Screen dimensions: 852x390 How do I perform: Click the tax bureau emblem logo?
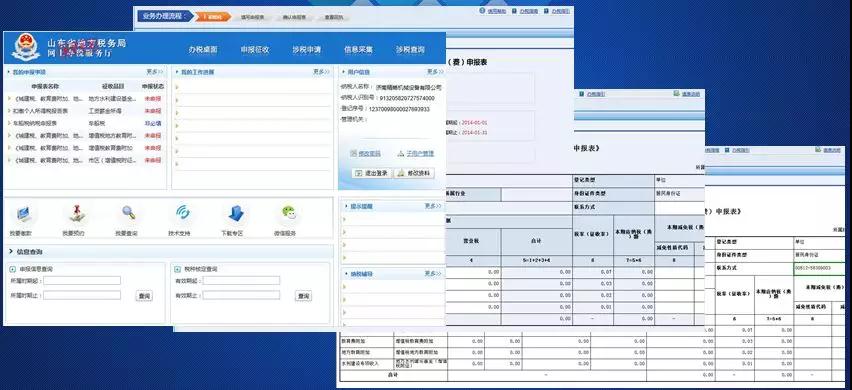click(25, 47)
